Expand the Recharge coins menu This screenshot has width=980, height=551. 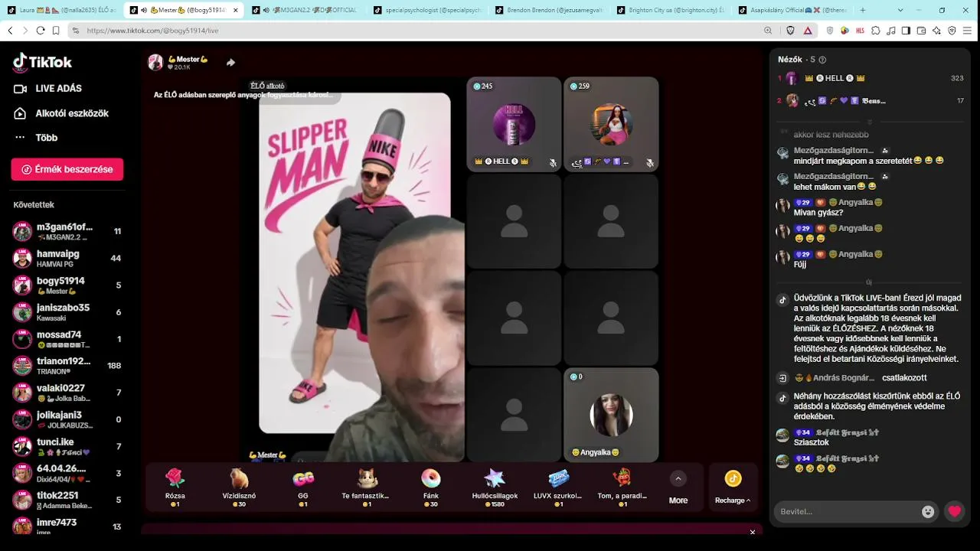click(733, 487)
